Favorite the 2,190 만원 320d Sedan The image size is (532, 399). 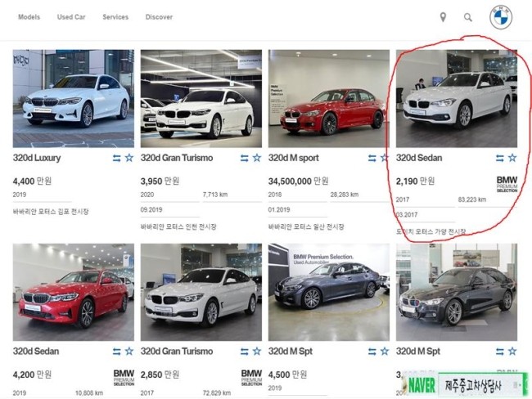tap(512, 158)
